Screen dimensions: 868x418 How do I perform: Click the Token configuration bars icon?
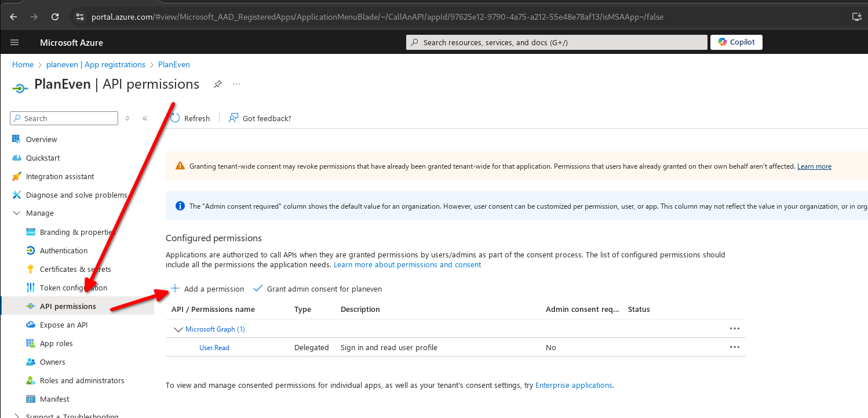point(31,288)
